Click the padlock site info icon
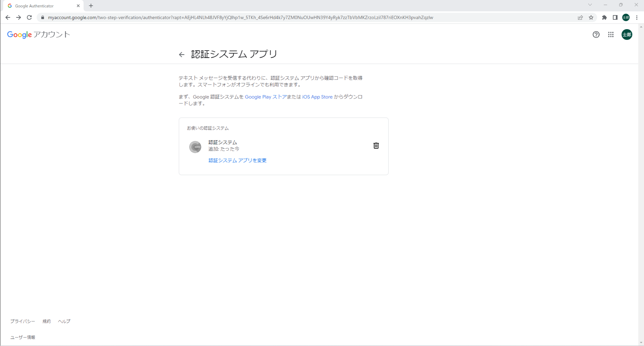644x346 pixels. (42, 17)
